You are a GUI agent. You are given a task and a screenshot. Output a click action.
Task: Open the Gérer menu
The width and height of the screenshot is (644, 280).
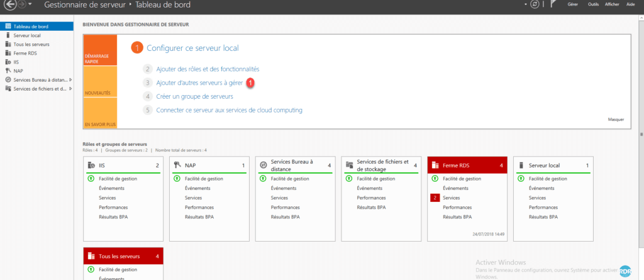pyautogui.click(x=573, y=4)
